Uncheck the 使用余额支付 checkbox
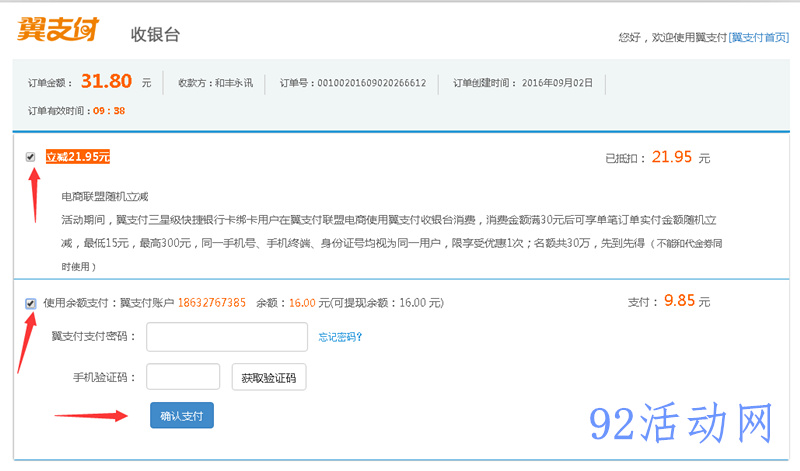The width and height of the screenshot is (800, 471). pyautogui.click(x=31, y=302)
